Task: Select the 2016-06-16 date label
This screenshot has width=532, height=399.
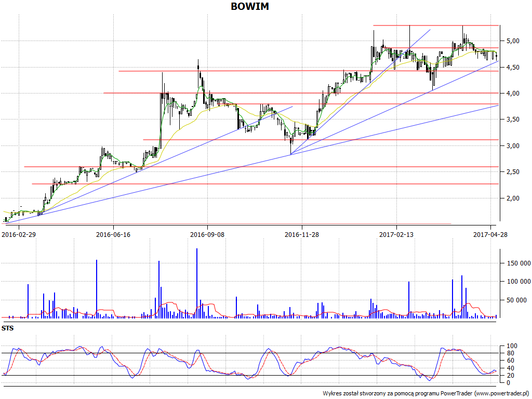Action: (113, 234)
